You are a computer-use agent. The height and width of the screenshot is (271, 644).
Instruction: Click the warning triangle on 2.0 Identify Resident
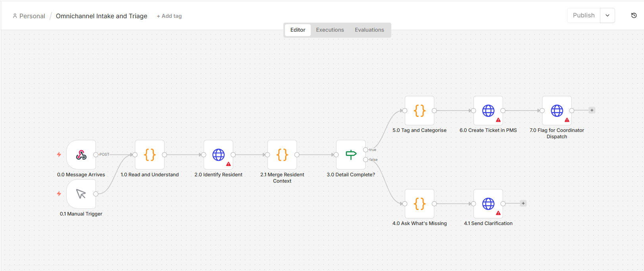click(x=228, y=164)
